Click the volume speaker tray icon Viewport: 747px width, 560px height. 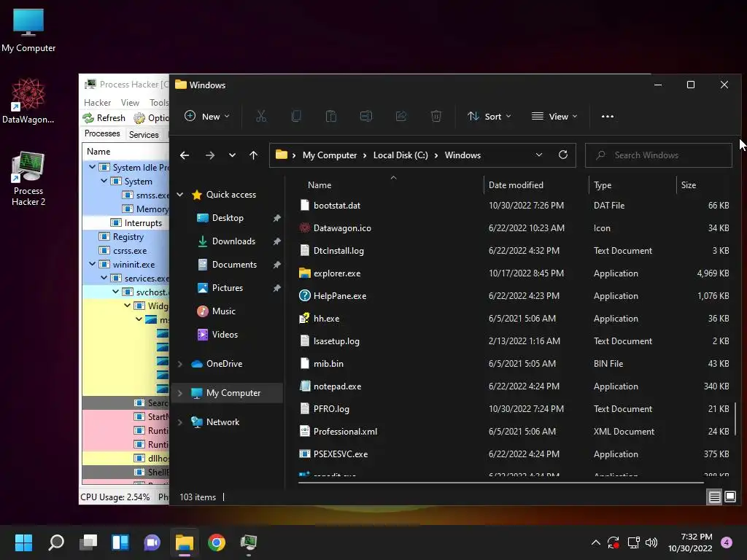pos(651,542)
